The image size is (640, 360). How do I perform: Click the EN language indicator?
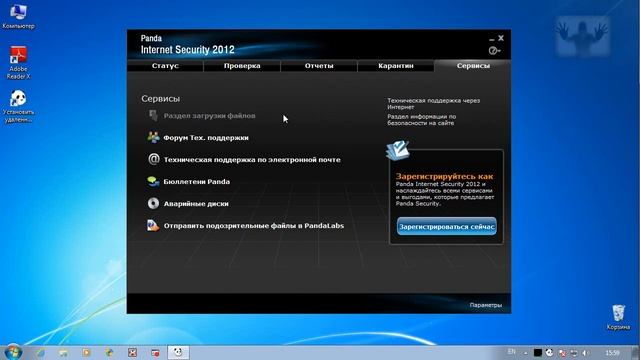(x=511, y=352)
